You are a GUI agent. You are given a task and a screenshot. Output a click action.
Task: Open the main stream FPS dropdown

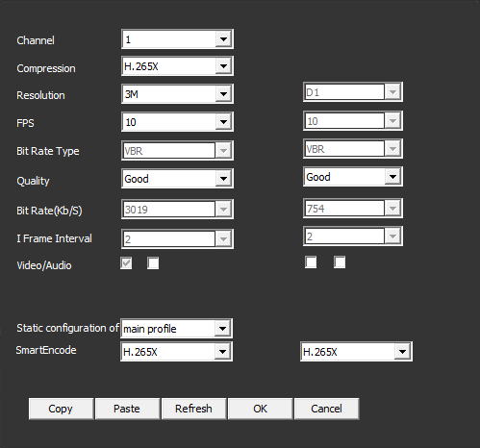coord(177,122)
